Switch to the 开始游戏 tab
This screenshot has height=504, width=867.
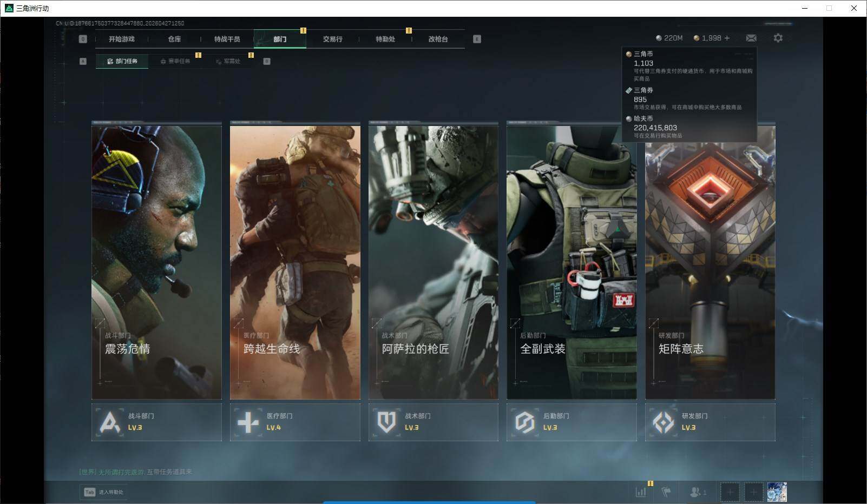[x=121, y=39]
